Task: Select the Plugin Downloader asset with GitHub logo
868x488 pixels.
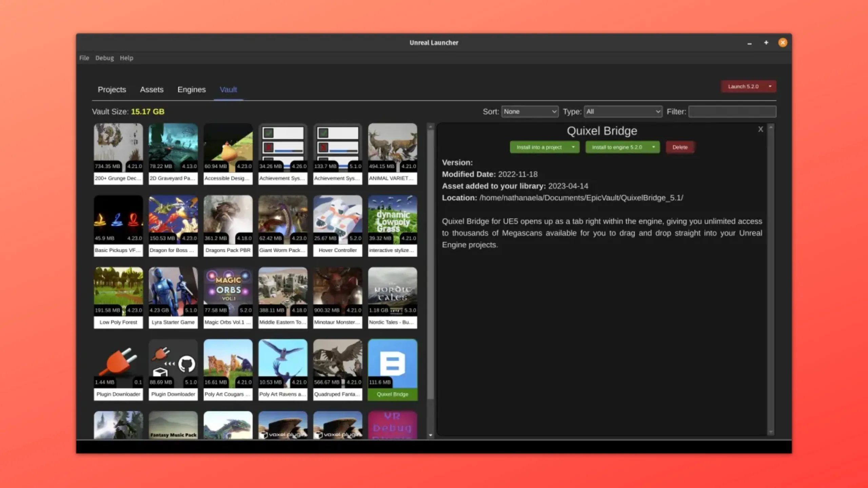Action: click(x=173, y=370)
